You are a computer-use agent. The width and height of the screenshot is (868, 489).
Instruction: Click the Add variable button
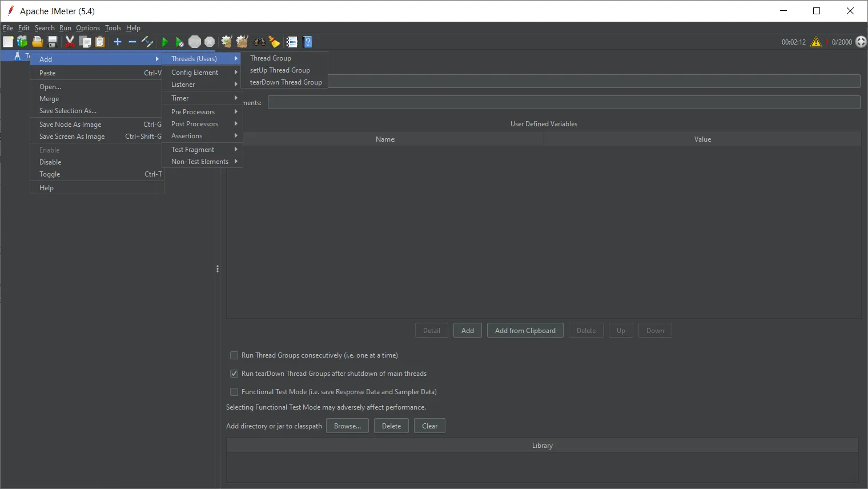click(468, 331)
